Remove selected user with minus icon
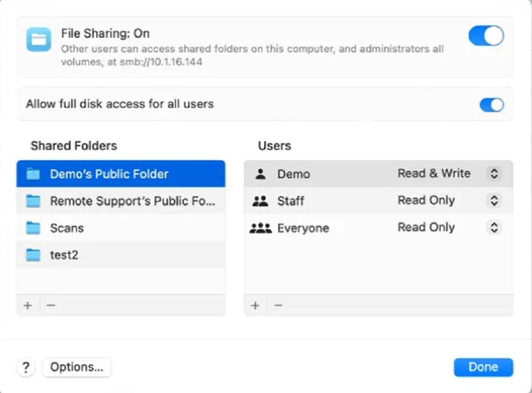Image resolution: width=532 pixels, height=393 pixels. tap(278, 305)
